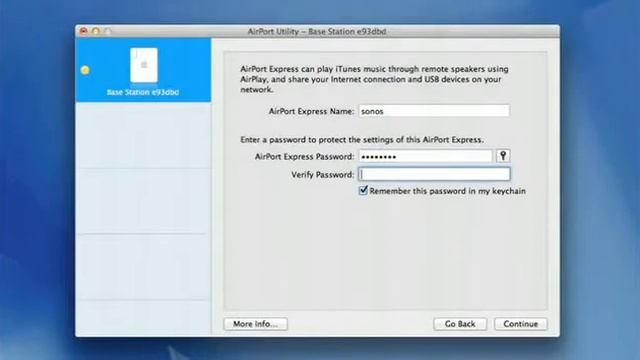
Task: Close the AirPort Utility window
Action: 84,31
